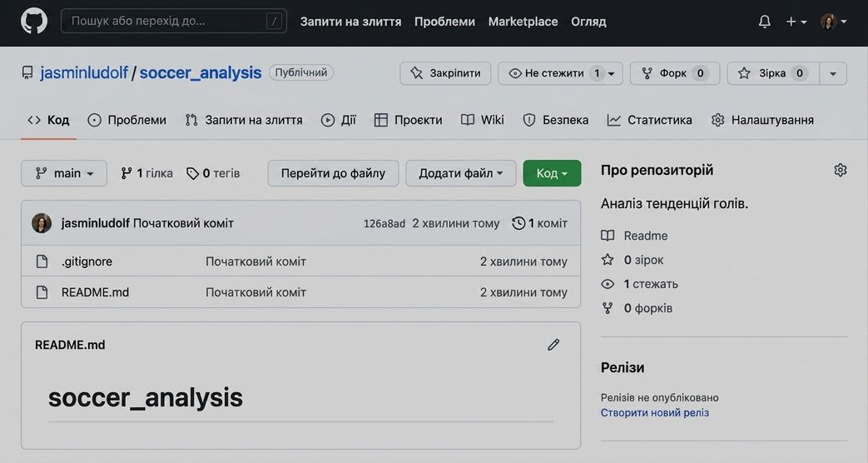Open the README.md file row
This screenshot has width=868, height=463.
click(x=95, y=292)
